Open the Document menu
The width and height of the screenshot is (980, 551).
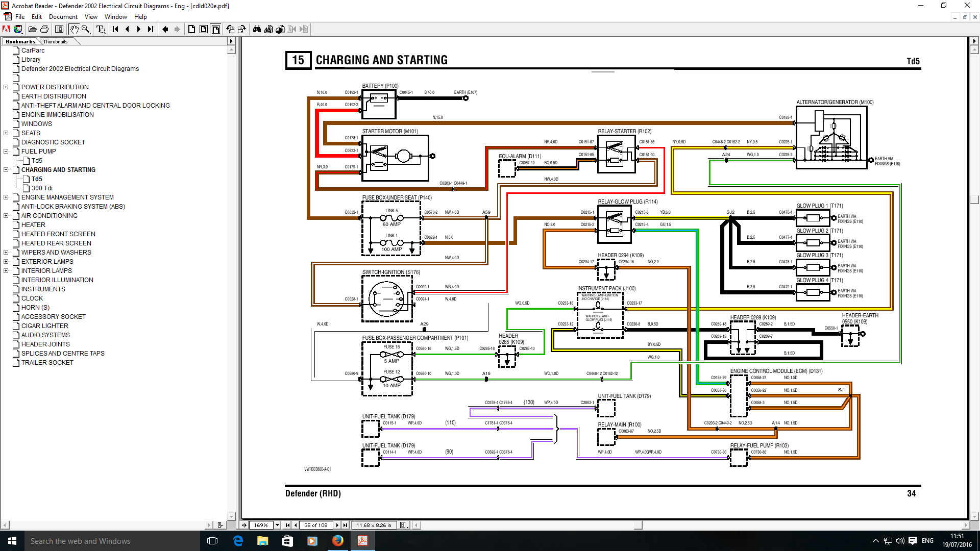pyautogui.click(x=63, y=17)
